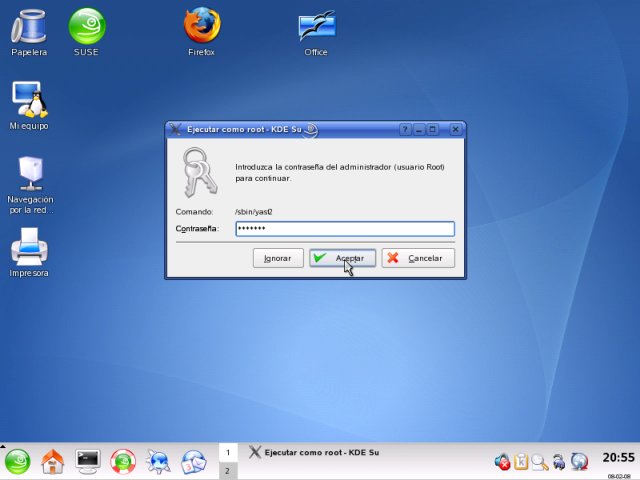Viewport: 640px width, 480px height.
Task: Close the Ejecutar como root dialog
Action: tap(456, 130)
